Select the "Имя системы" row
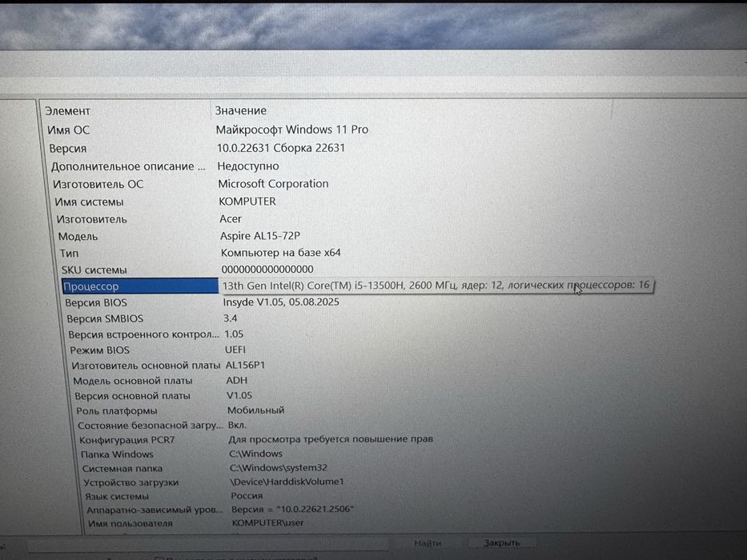 point(89,202)
